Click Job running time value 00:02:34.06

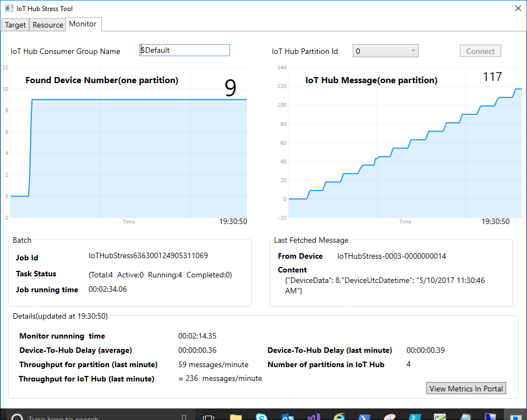click(108, 289)
